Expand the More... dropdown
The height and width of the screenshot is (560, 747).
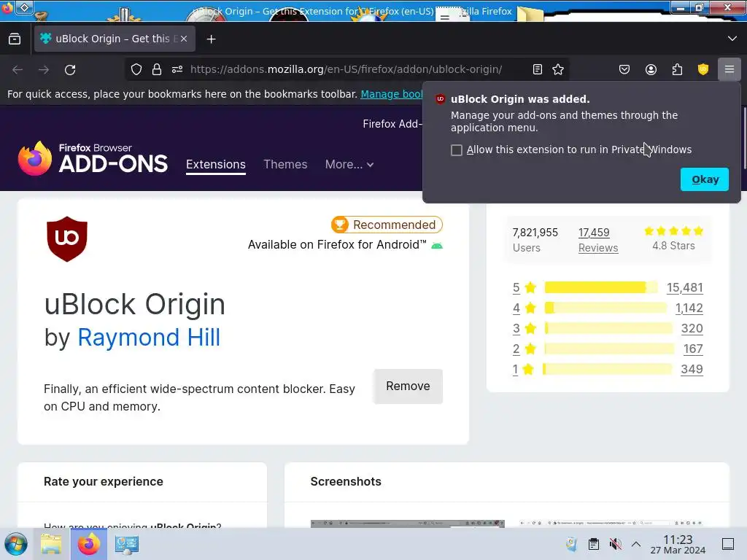[349, 164]
